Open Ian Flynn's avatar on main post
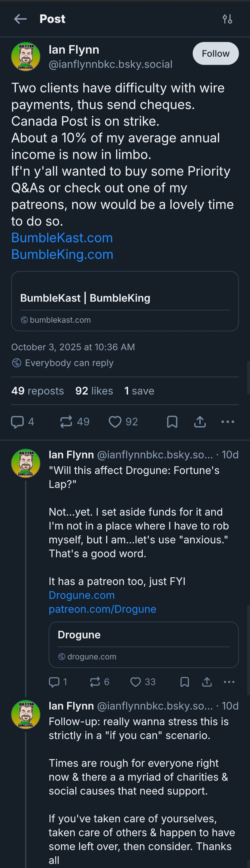 (x=26, y=57)
